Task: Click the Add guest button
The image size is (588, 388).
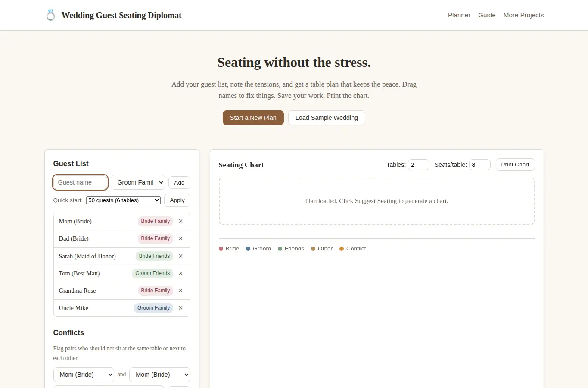Action: coord(179,182)
